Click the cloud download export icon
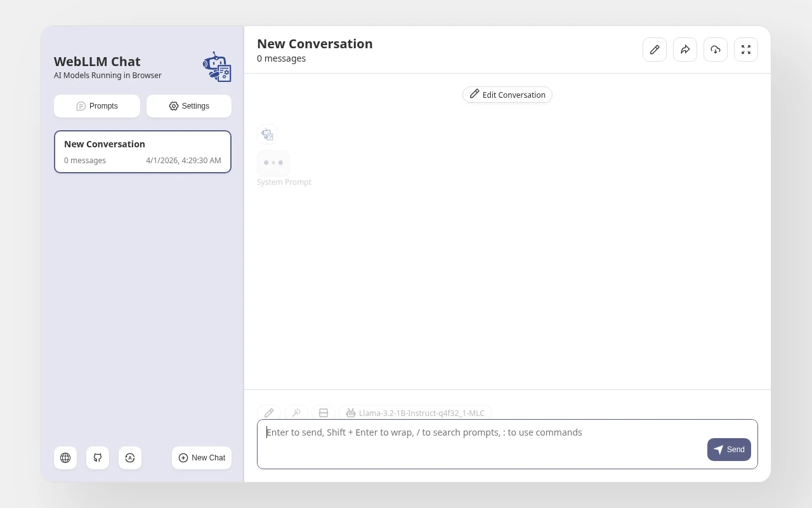The width and height of the screenshot is (812, 508). 716,50
